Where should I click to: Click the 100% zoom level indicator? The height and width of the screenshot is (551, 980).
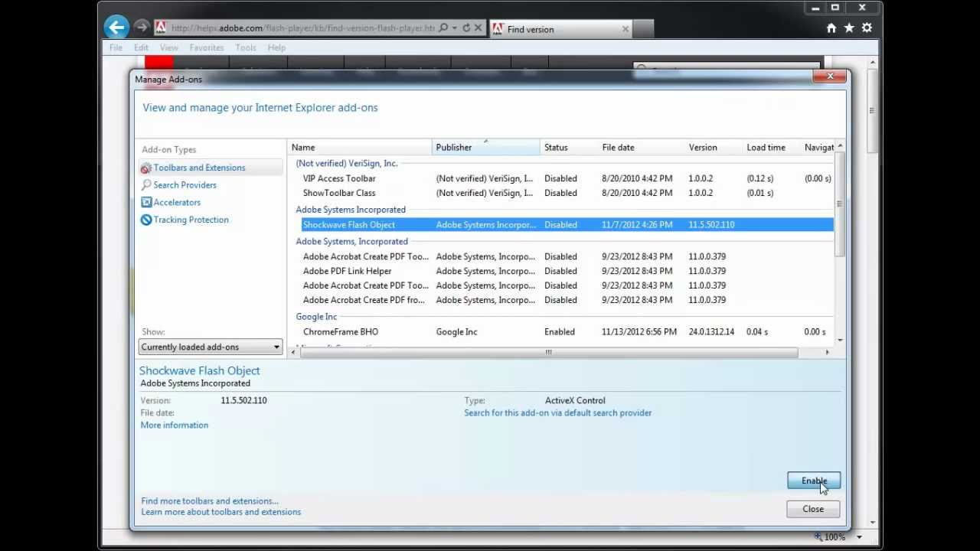tap(835, 537)
